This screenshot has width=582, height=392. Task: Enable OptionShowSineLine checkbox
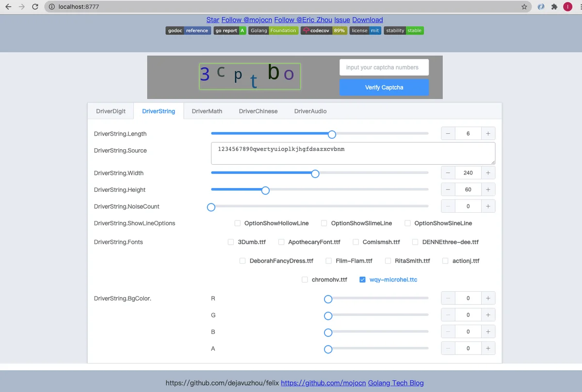(408, 223)
